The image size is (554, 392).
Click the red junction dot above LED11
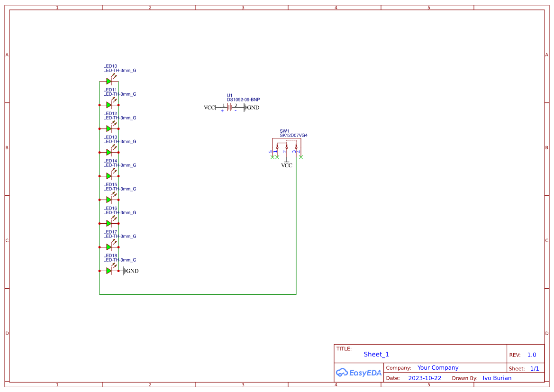(100, 105)
